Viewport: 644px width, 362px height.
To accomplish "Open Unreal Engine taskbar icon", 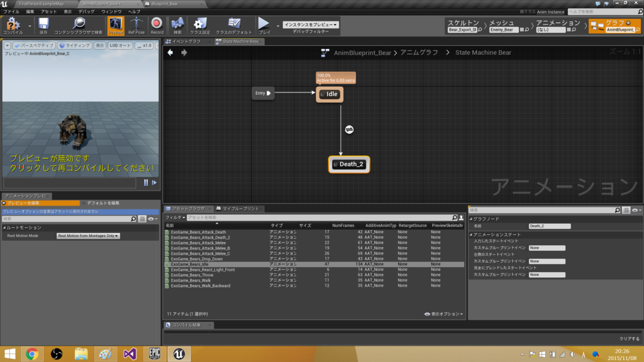I will [x=179, y=354].
